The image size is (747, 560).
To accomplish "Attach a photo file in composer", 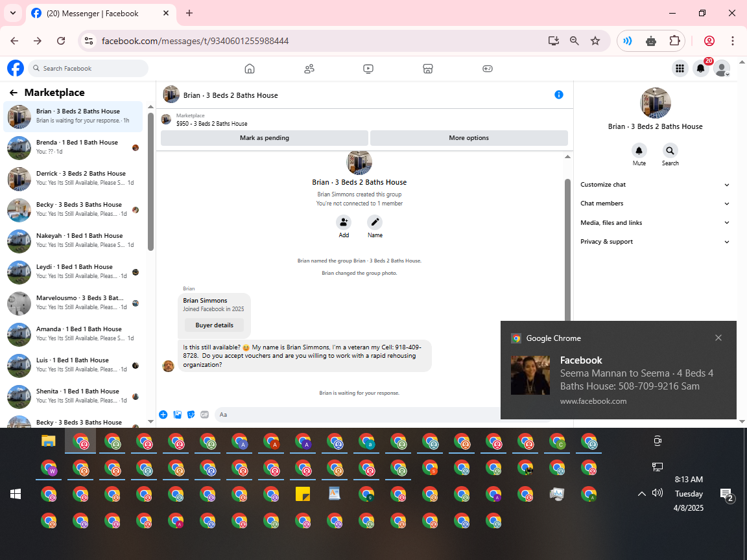I will pyautogui.click(x=177, y=414).
